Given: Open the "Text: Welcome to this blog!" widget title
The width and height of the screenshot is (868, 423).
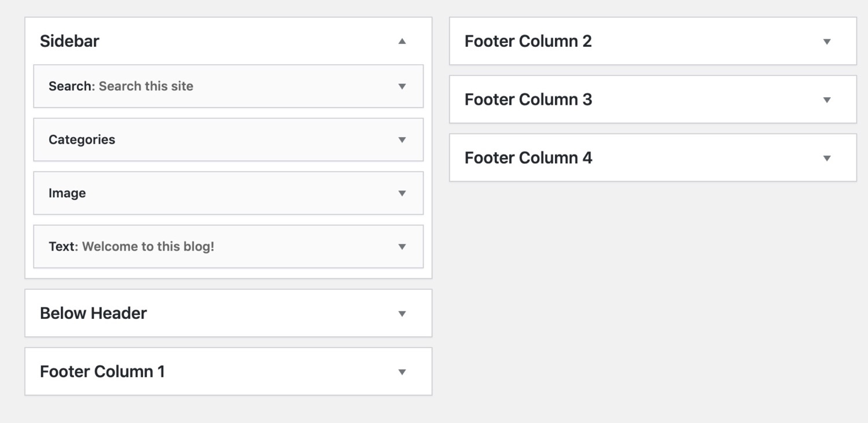Looking at the screenshot, I should point(131,247).
